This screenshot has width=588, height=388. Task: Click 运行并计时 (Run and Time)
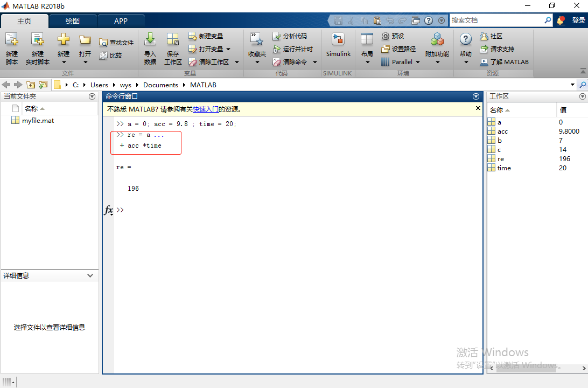[x=293, y=49]
